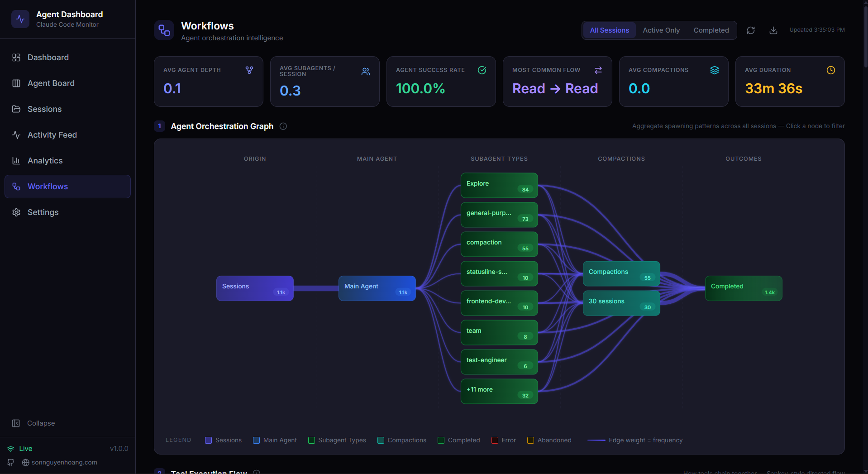The height and width of the screenshot is (474, 868).
Task: Expand the +11 more subagent node
Action: click(499, 390)
